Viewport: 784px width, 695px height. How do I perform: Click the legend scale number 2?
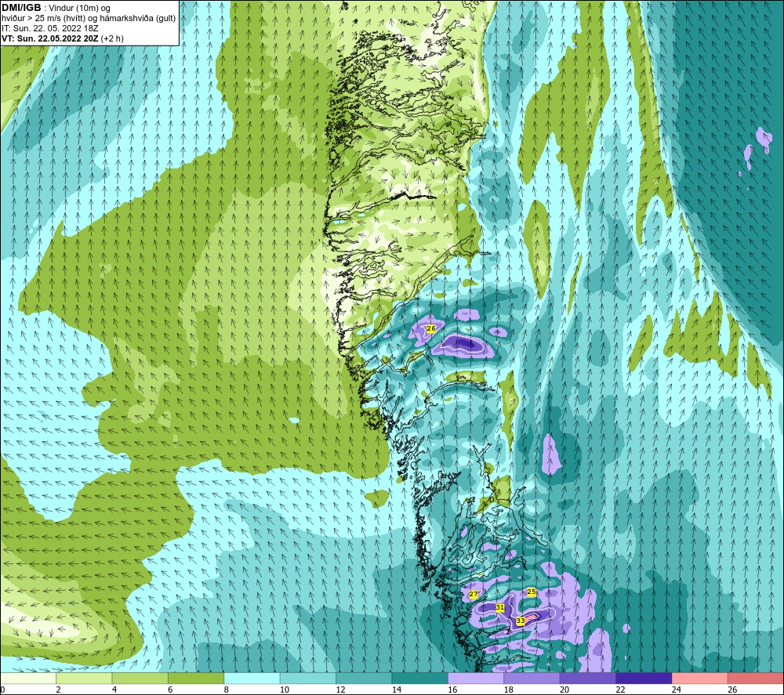tap(59, 690)
